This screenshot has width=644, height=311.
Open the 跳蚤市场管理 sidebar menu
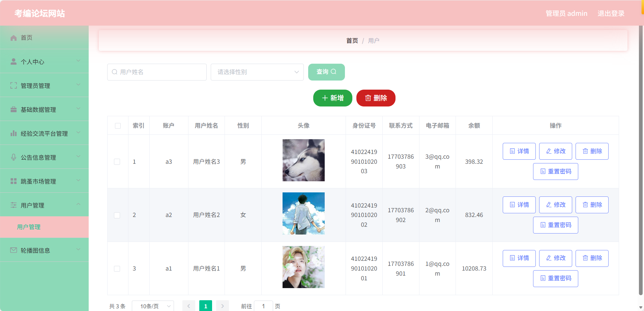click(44, 181)
